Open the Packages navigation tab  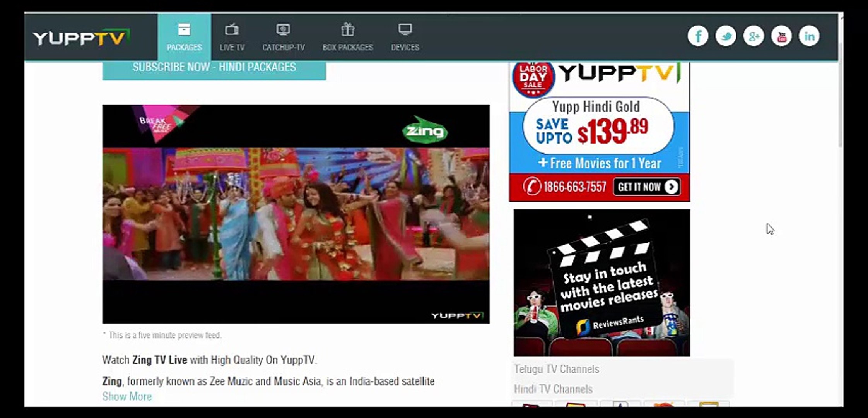click(184, 37)
